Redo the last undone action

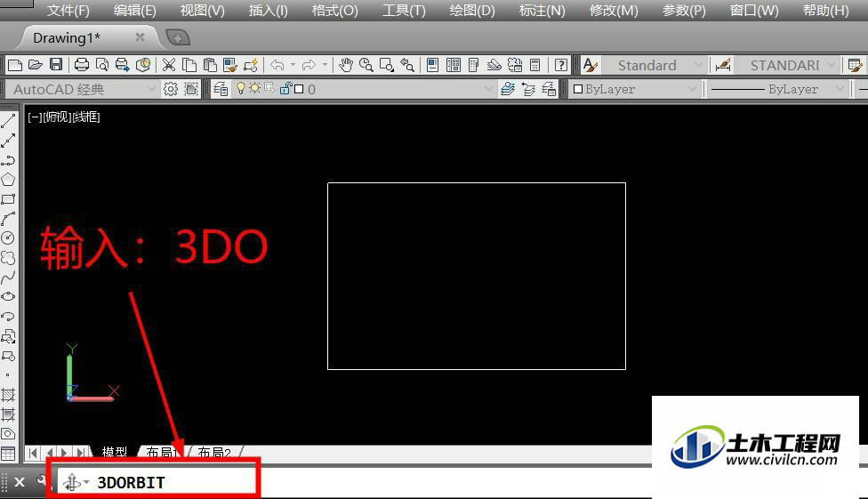pos(309,65)
